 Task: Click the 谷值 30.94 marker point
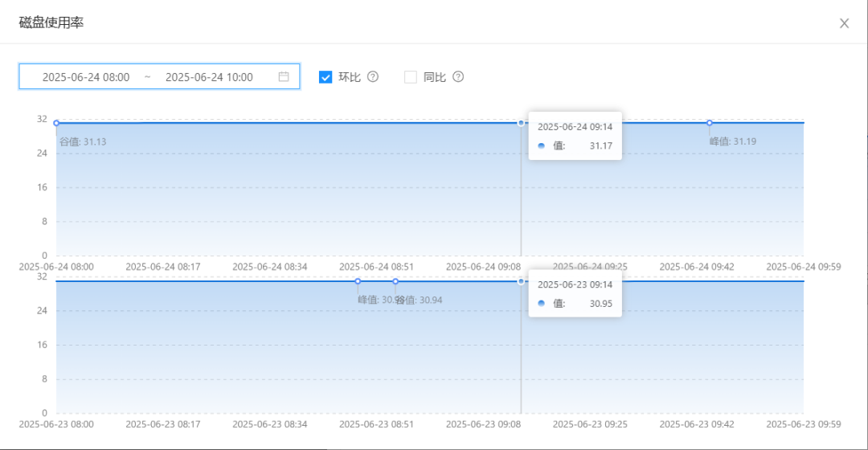coord(395,281)
